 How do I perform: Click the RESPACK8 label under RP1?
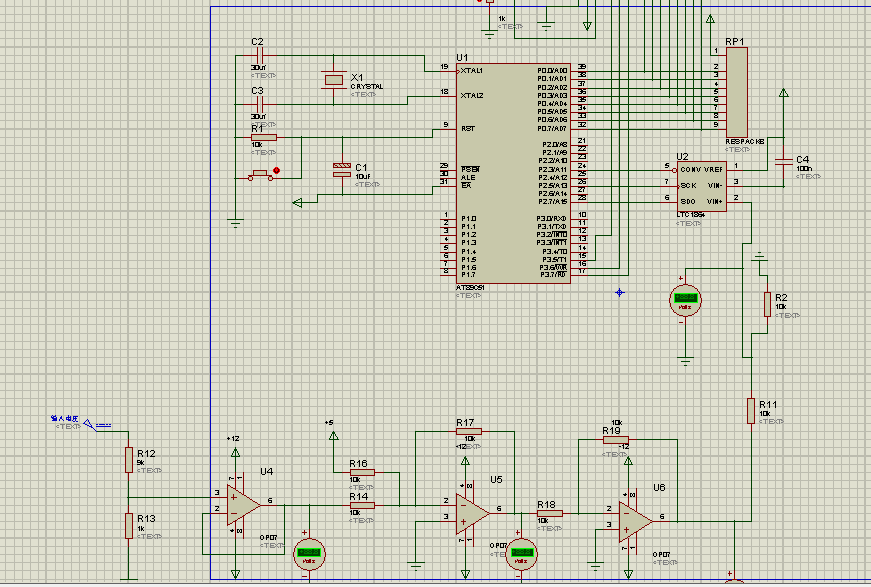coord(745,142)
